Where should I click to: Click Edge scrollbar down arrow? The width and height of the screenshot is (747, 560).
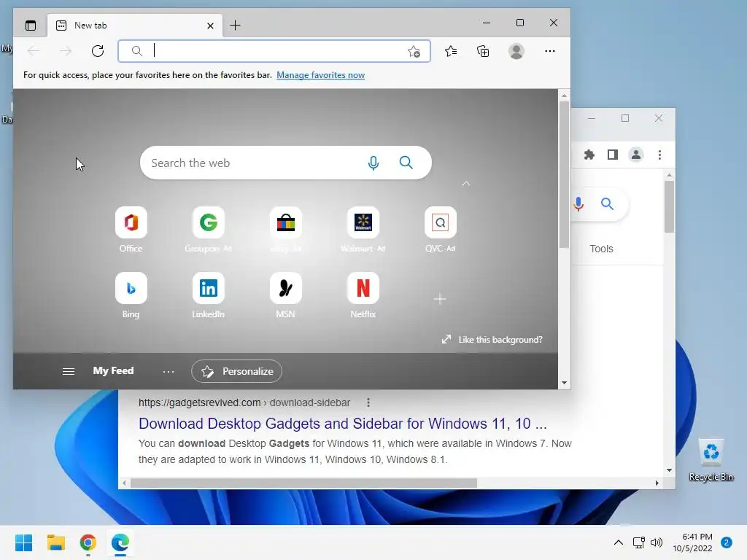click(x=564, y=383)
